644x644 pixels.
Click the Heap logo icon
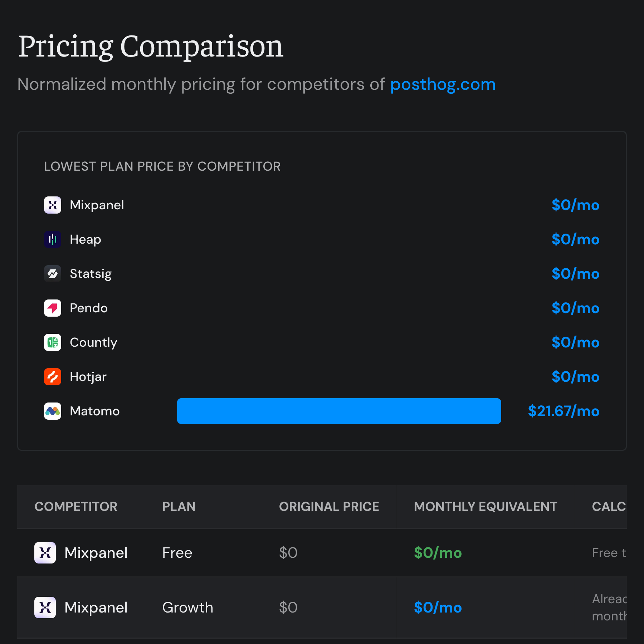click(52, 239)
